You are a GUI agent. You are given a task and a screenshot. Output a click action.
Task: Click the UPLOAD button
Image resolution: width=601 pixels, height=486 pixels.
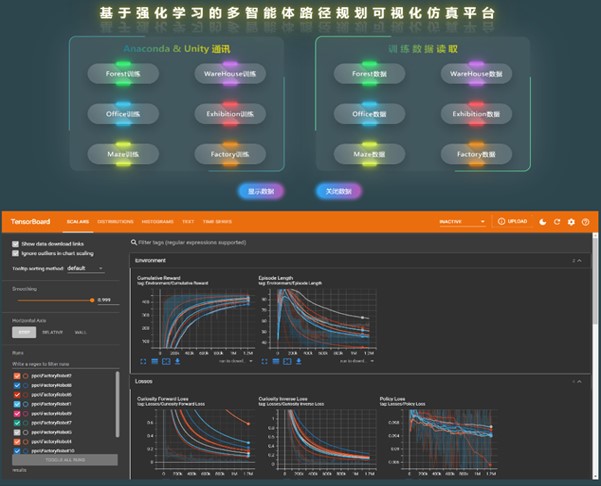[512, 222]
